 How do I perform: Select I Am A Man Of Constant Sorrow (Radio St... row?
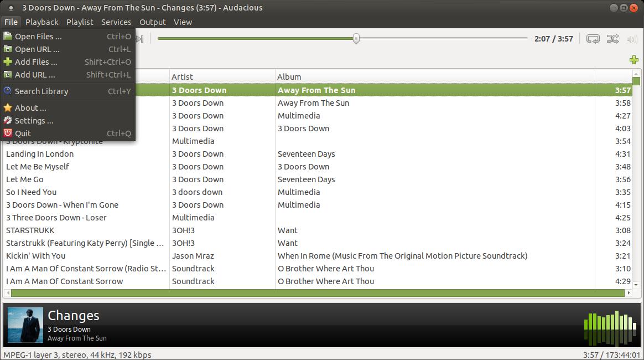[x=318, y=269]
